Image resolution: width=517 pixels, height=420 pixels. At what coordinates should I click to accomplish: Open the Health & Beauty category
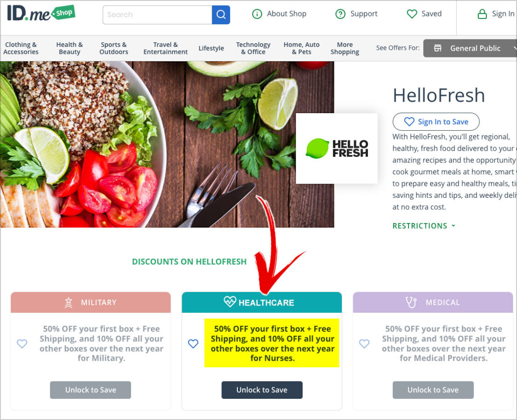[x=69, y=48]
